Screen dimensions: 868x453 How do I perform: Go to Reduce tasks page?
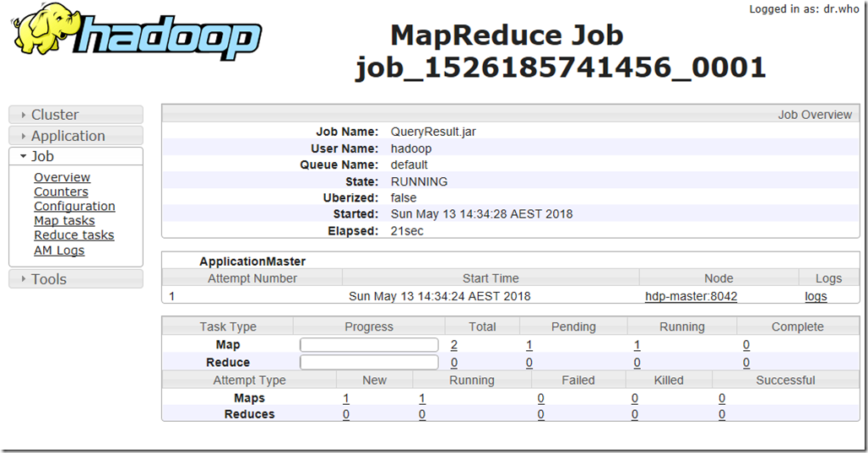[x=74, y=235]
